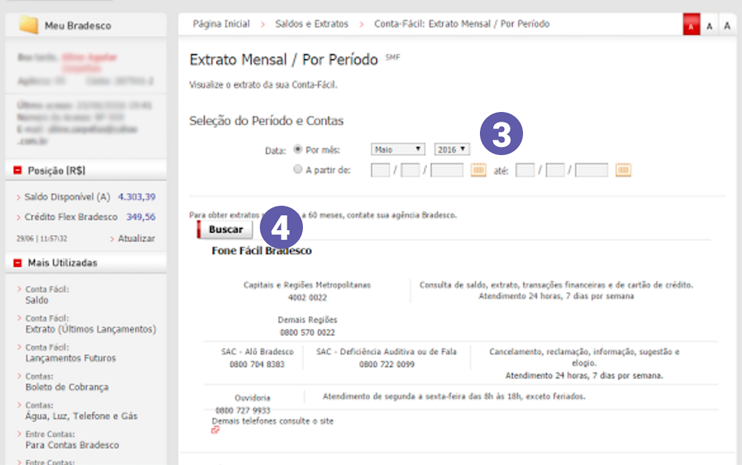This screenshot has width=742, height=465.
Task: Open external link icon below Demais telefones
Action: click(x=215, y=430)
